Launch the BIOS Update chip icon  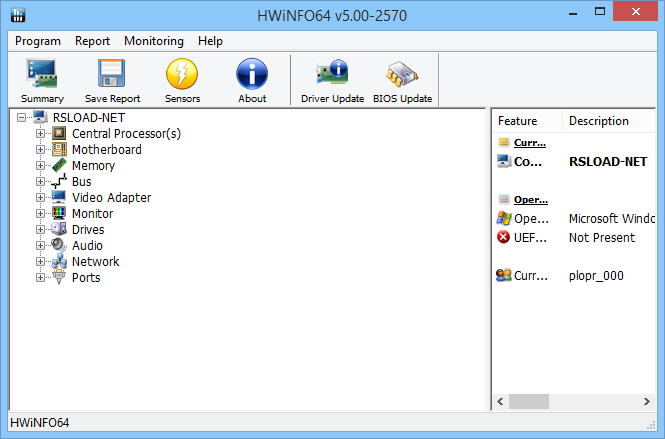pyautogui.click(x=402, y=73)
